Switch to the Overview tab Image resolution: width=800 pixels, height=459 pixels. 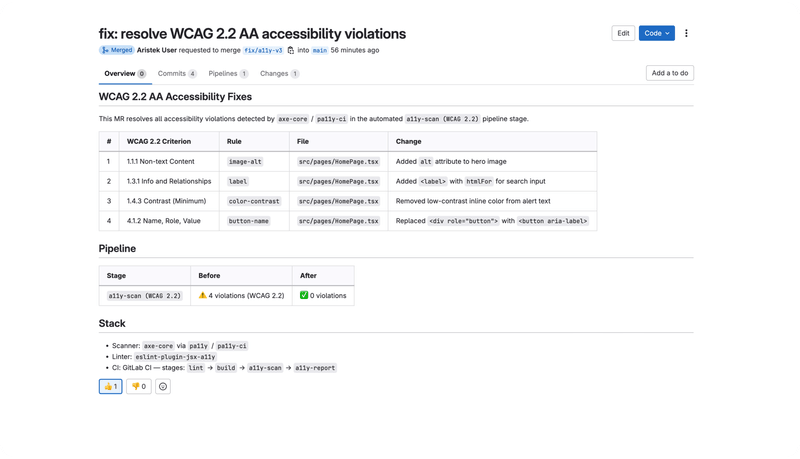click(125, 73)
